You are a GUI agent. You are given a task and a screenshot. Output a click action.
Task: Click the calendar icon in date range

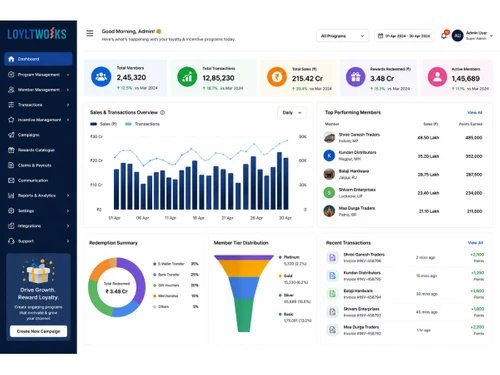click(x=380, y=36)
